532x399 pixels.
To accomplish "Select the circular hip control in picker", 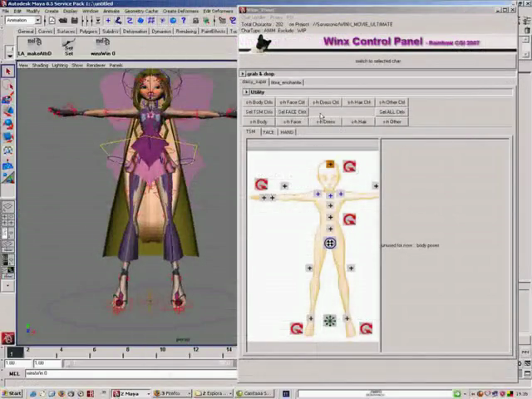I will click(330, 243).
